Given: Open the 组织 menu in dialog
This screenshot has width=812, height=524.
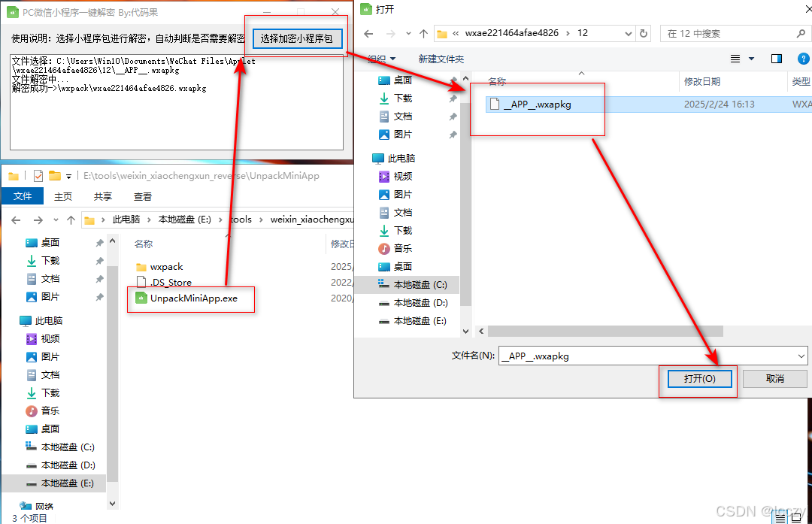Looking at the screenshot, I should pyautogui.click(x=382, y=59).
